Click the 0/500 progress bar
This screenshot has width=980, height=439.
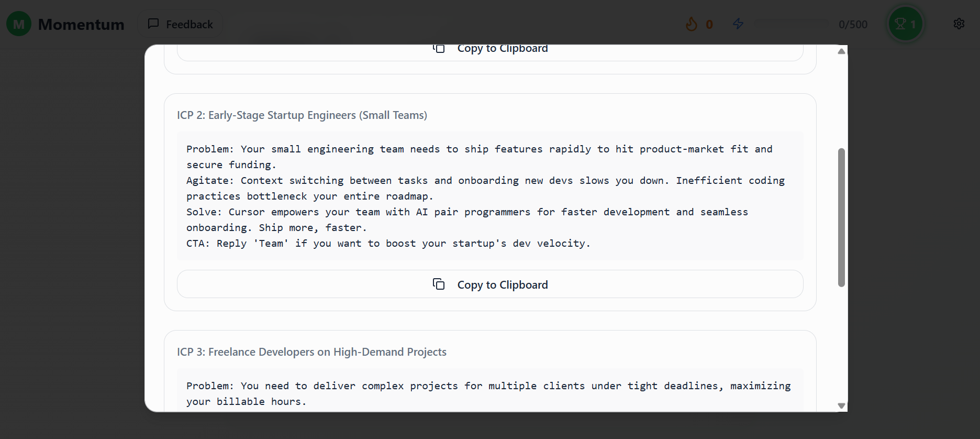(791, 24)
